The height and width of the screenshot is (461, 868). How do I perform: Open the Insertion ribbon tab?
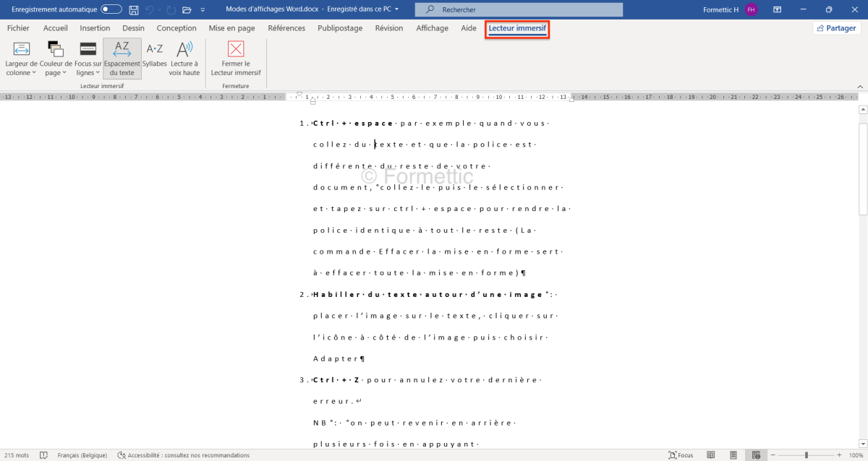click(95, 28)
